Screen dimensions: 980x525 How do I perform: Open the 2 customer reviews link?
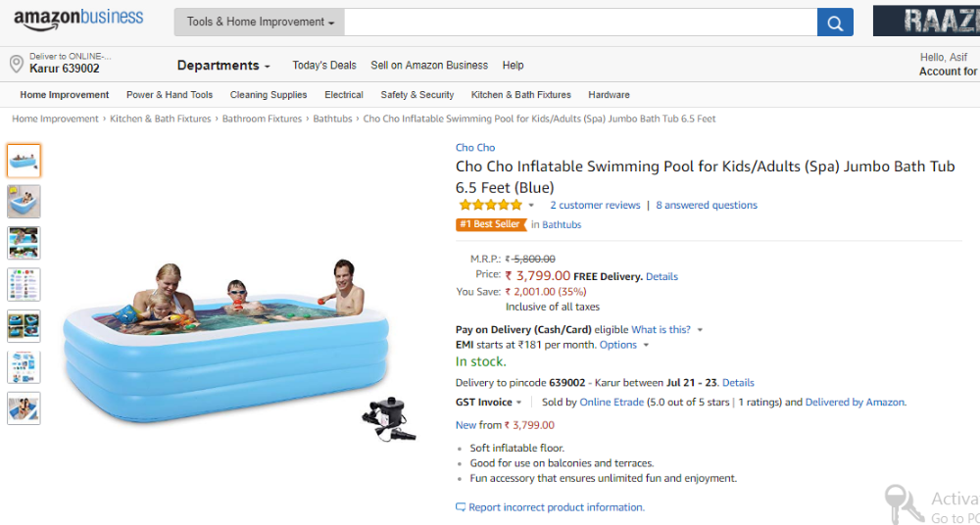tap(595, 206)
